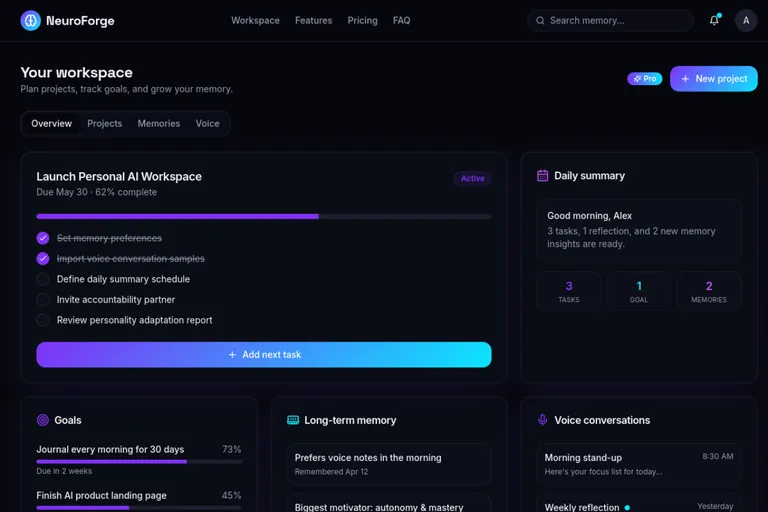Viewport: 768px width, 512px height.
Task: Click the 8:30 AM timestamp
Action: 718,456
